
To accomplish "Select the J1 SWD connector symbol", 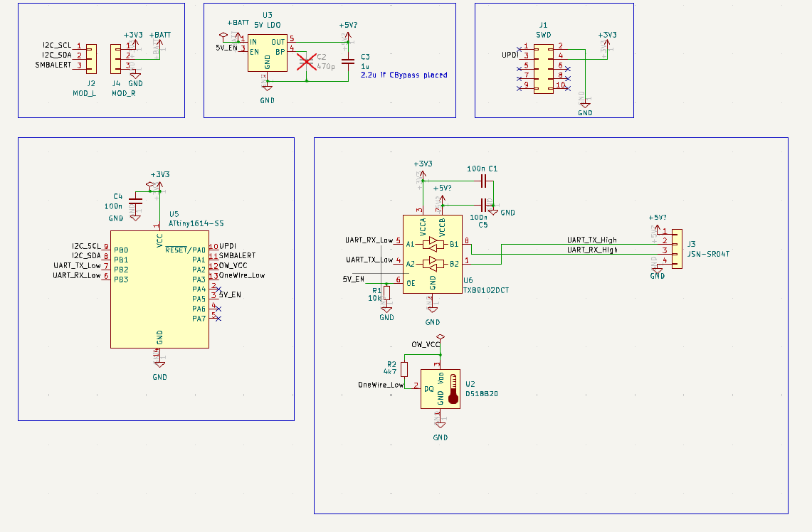I will pos(543,68).
